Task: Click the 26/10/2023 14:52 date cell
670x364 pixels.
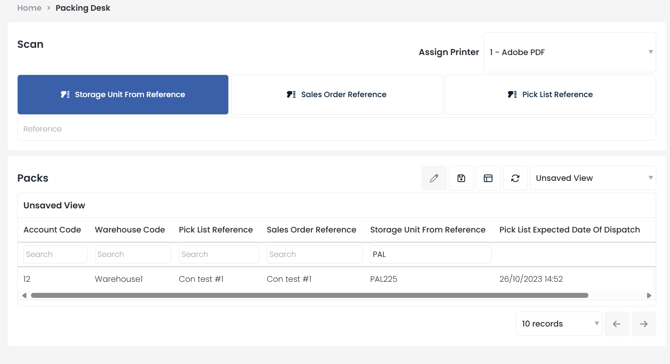Action: pos(531,279)
